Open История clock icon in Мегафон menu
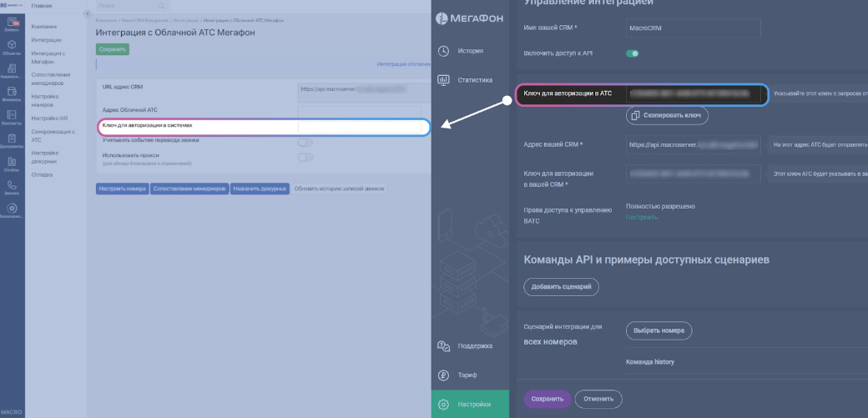 point(444,51)
